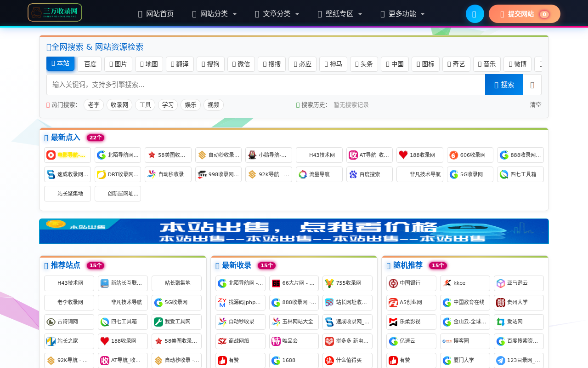Image resolution: width=588 pixels, height=368 pixels.
Task: Open the blue circular icon beside 提交网站
Action: (x=475, y=14)
